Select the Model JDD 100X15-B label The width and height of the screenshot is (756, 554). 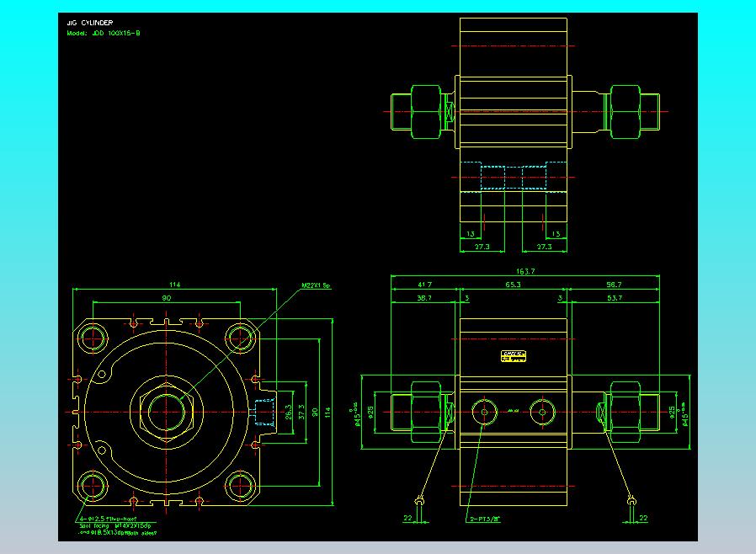pyautogui.click(x=104, y=33)
